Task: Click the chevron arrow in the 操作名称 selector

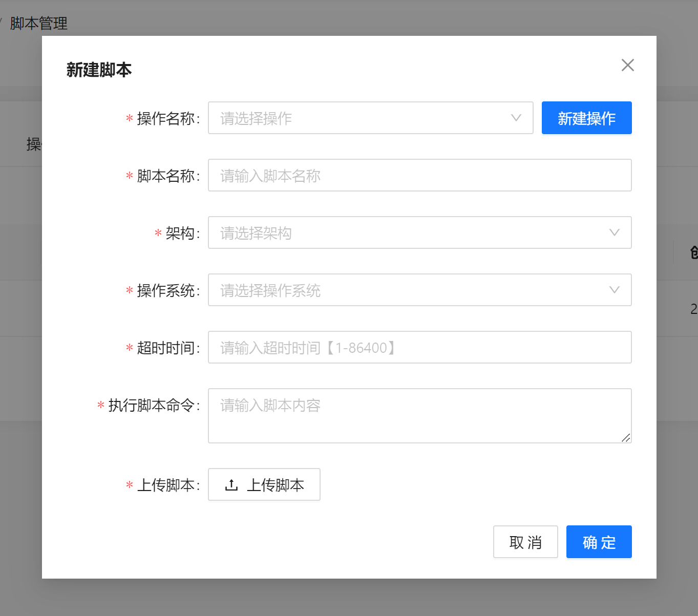Action: coord(516,118)
